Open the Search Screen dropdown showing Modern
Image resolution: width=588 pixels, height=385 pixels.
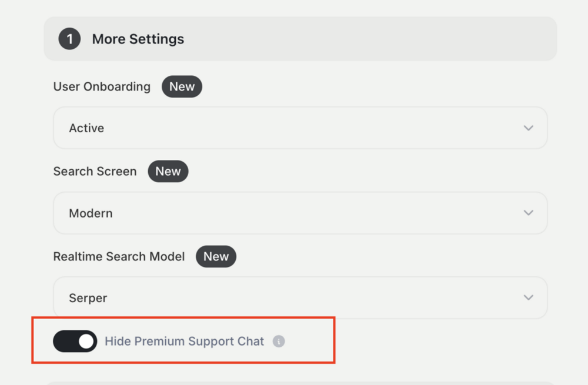[300, 213]
